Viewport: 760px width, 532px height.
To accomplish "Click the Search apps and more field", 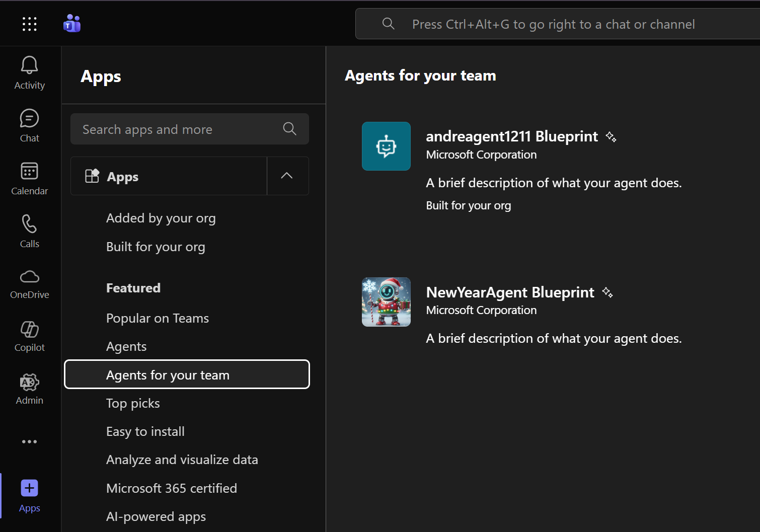I will [x=179, y=129].
